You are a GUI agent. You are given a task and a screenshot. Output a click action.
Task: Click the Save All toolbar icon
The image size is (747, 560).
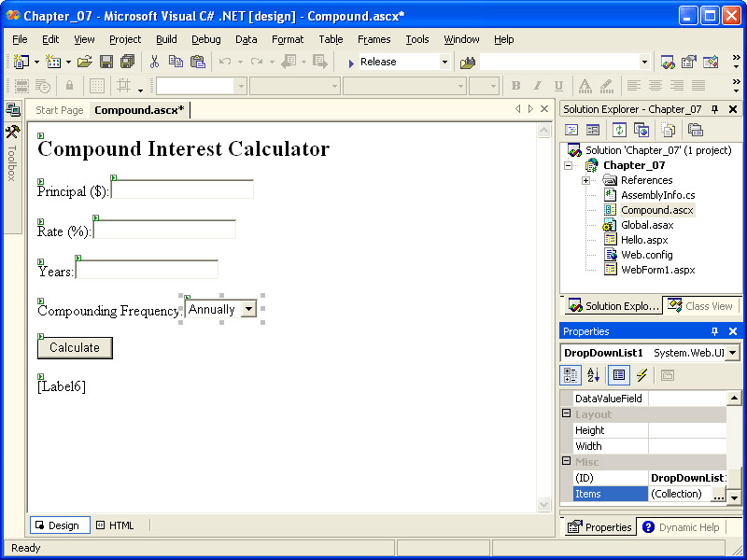point(127,62)
